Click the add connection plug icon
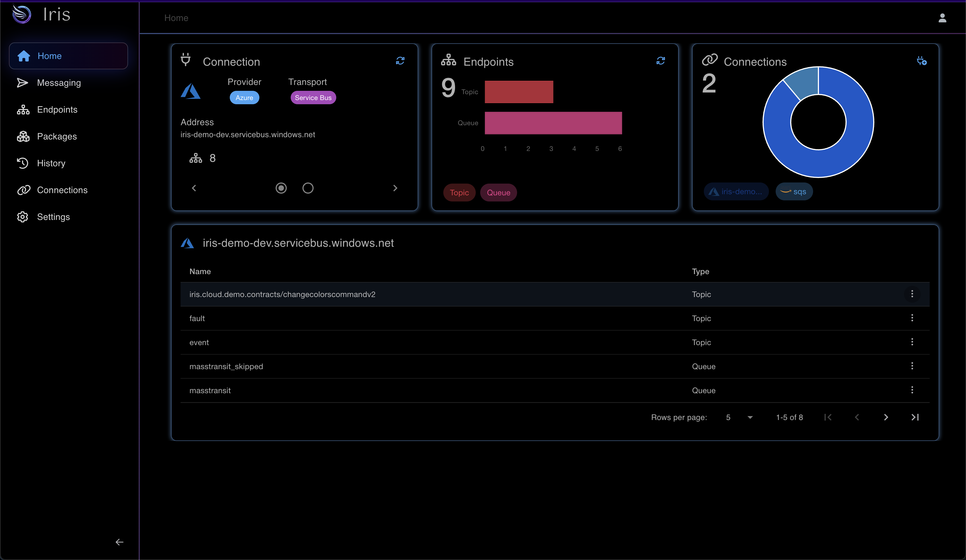Image resolution: width=966 pixels, height=560 pixels. [x=922, y=61]
